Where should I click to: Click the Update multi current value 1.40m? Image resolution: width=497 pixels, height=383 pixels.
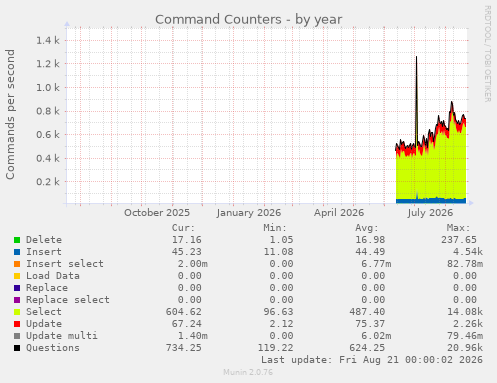point(193,336)
